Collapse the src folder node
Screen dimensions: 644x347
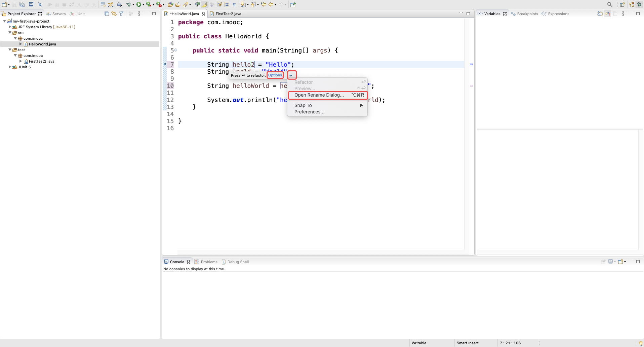point(10,33)
